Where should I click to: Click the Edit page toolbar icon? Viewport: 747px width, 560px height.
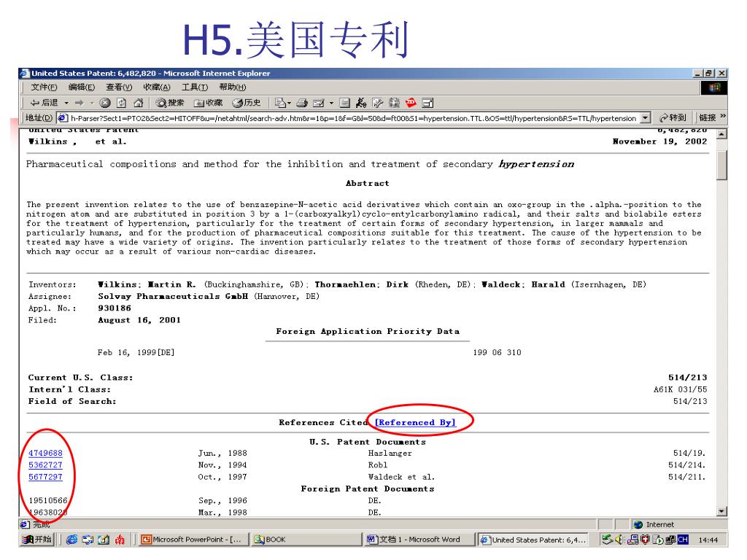pos(318,102)
